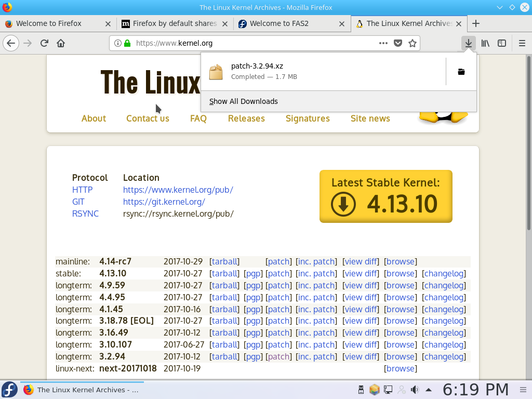This screenshot has width=532, height=399.
Task: Toggle the Downloads toolbar button
Action: pyautogui.click(x=469, y=44)
